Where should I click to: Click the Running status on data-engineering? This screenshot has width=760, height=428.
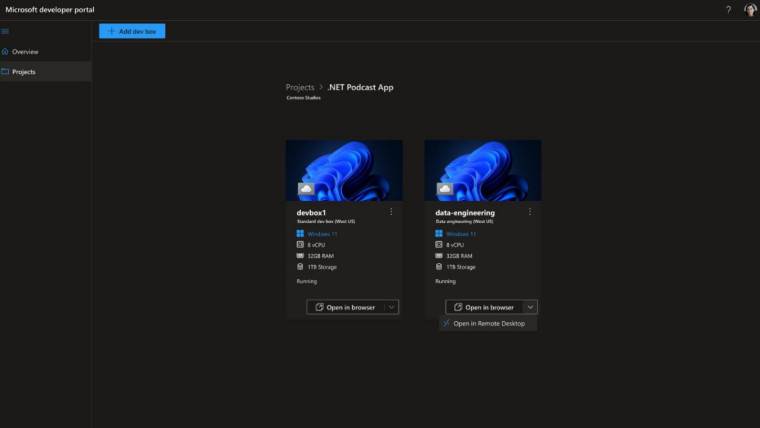(445, 281)
